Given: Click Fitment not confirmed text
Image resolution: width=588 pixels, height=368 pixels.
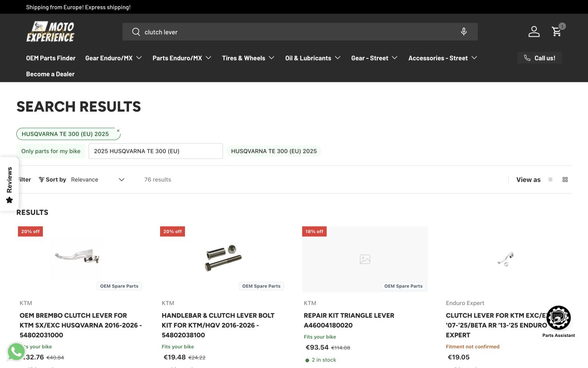Looking at the screenshot, I should pyautogui.click(x=472, y=346).
